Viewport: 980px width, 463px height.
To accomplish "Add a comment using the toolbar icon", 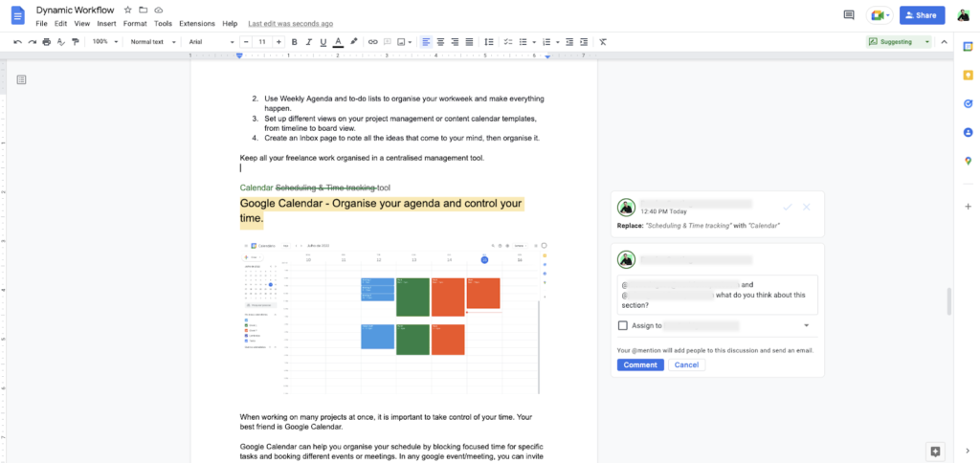I will point(387,42).
